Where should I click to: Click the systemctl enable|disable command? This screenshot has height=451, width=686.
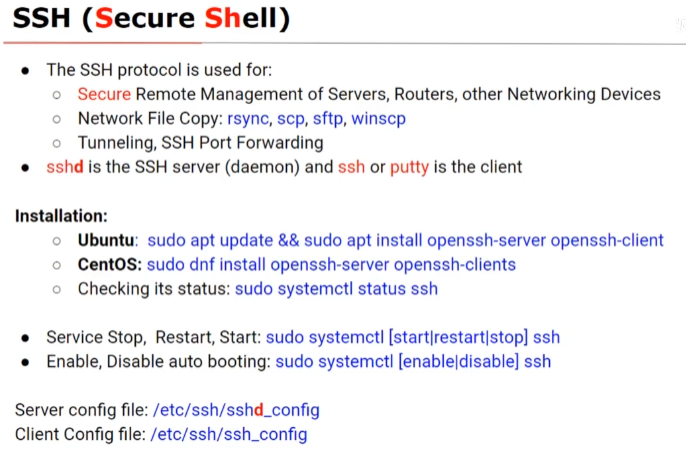(x=413, y=362)
